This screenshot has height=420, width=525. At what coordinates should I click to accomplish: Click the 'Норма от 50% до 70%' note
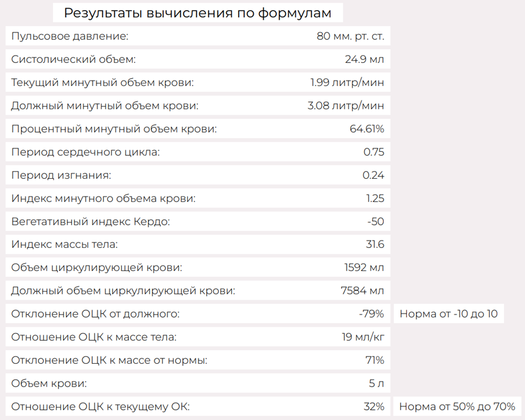[x=457, y=407]
